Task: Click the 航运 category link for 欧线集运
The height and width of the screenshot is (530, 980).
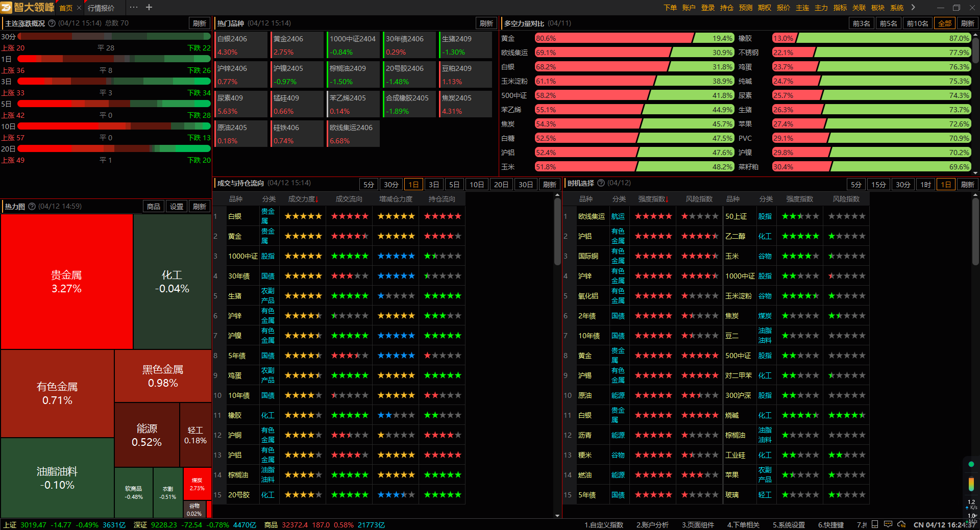Action: point(618,216)
